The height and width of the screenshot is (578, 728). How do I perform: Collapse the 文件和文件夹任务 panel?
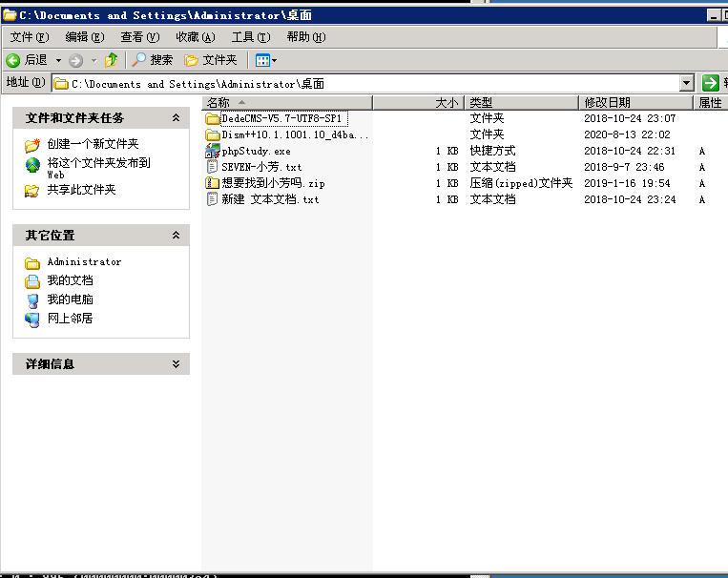click(176, 118)
